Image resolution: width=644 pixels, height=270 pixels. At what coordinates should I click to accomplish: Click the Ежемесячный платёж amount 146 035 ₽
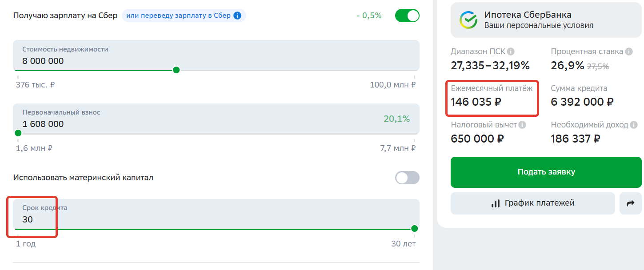coord(476,102)
